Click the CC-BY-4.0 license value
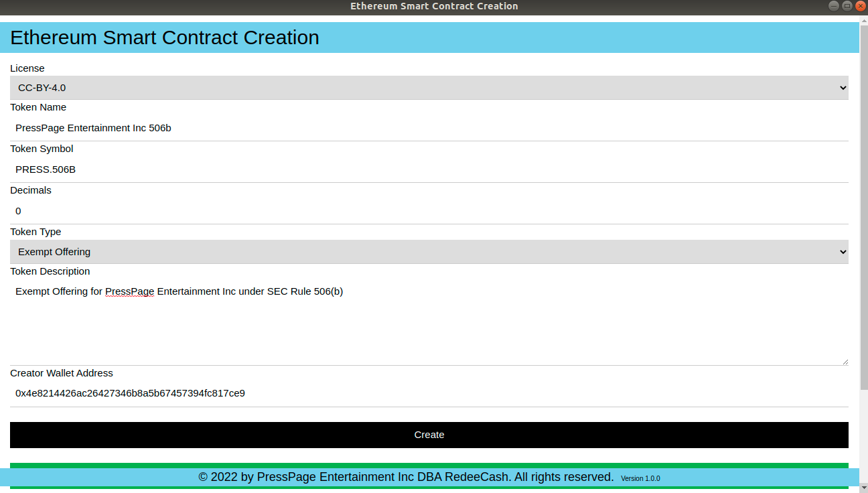 pyautogui.click(x=43, y=87)
